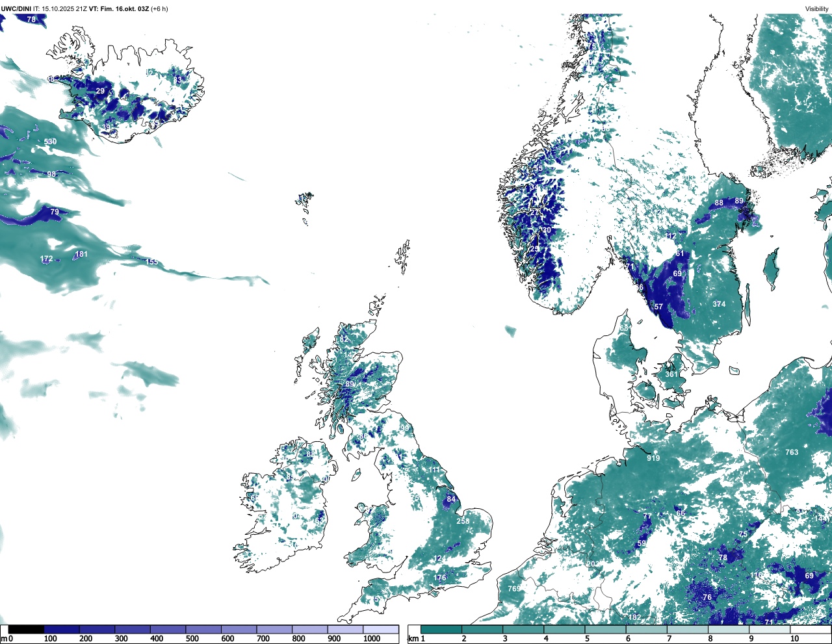Click the '88' value in central Sweden
This screenshot has height=644, width=832.
point(719,203)
